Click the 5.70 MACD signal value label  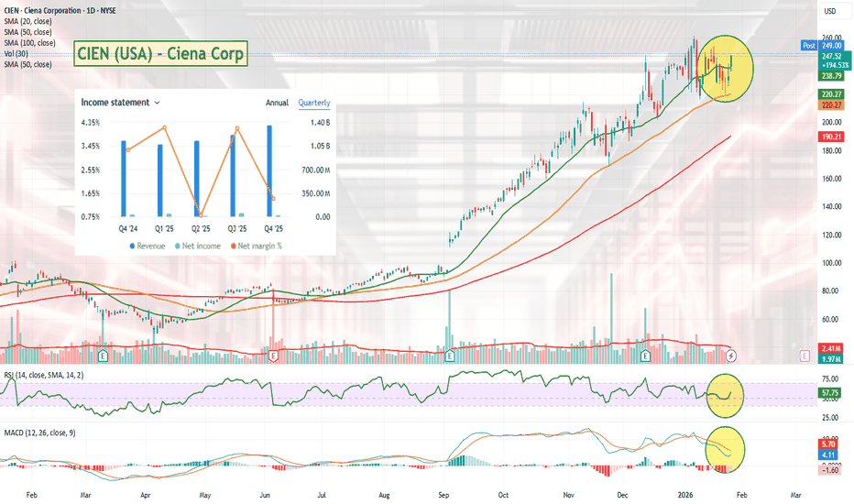click(x=828, y=444)
